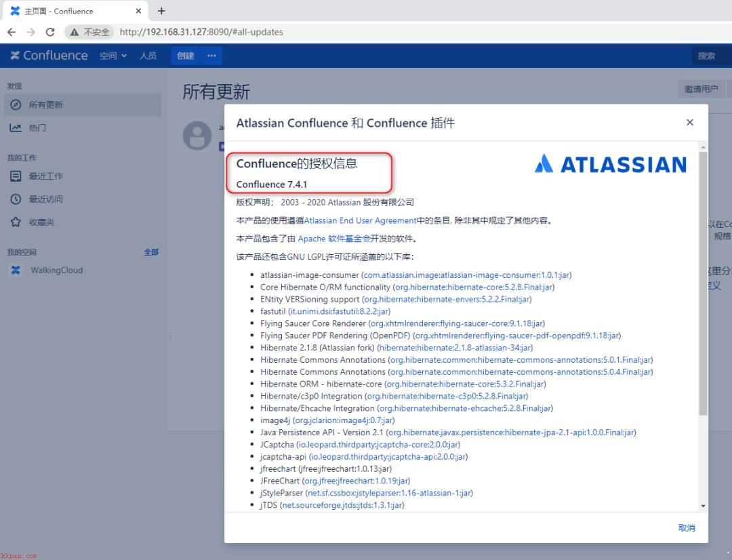Click the Atlassian logo in the dialog

(x=611, y=164)
